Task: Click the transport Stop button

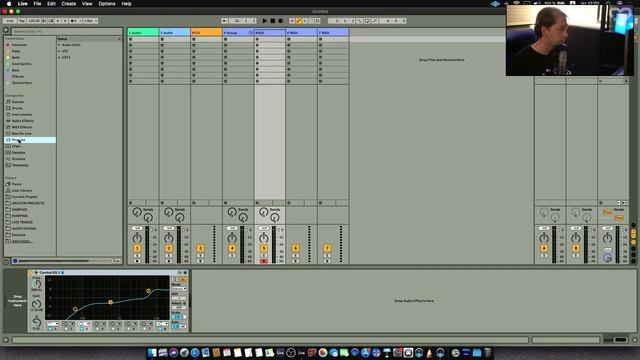Action: tap(273, 20)
